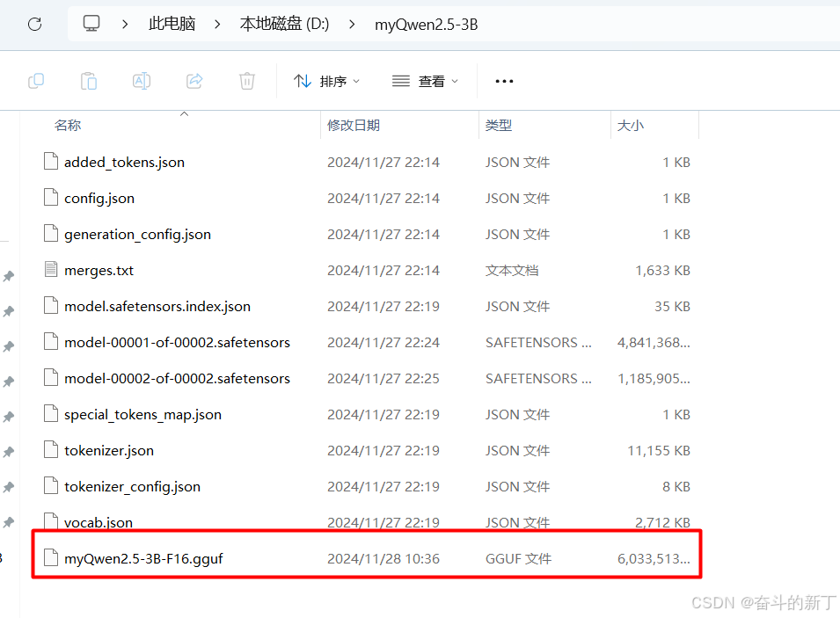
Task: Click the 2024/11/28 10:36 date cell
Action: pyautogui.click(x=383, y=558)
